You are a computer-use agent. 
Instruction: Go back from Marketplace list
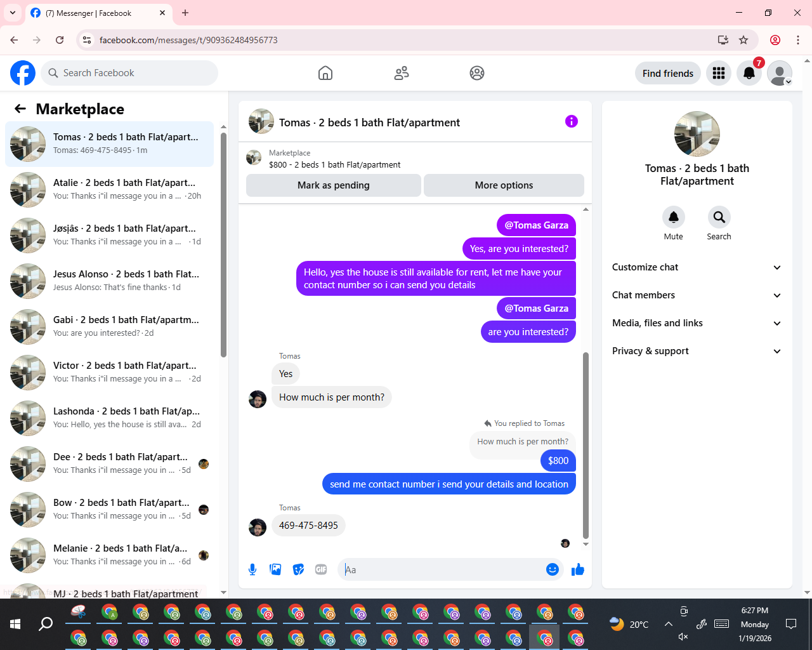coord(20,109)
